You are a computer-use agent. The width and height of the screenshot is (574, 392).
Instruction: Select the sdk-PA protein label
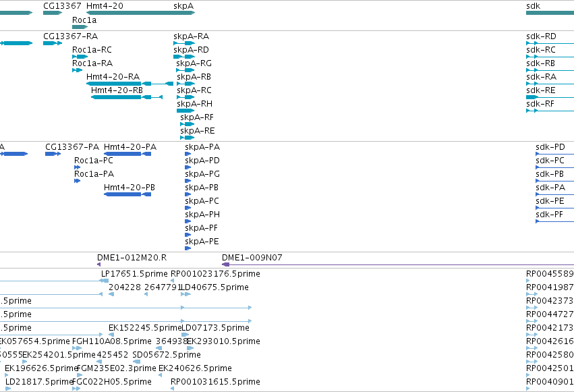(x=550, y=188)
